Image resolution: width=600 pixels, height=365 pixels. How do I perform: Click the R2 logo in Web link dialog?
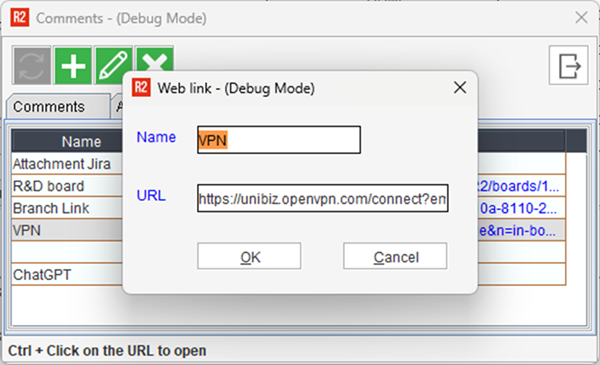[141, 88]
